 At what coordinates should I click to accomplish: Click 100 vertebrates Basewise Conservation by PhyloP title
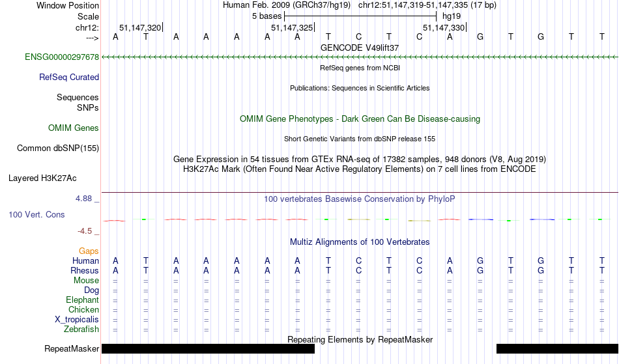360,199
